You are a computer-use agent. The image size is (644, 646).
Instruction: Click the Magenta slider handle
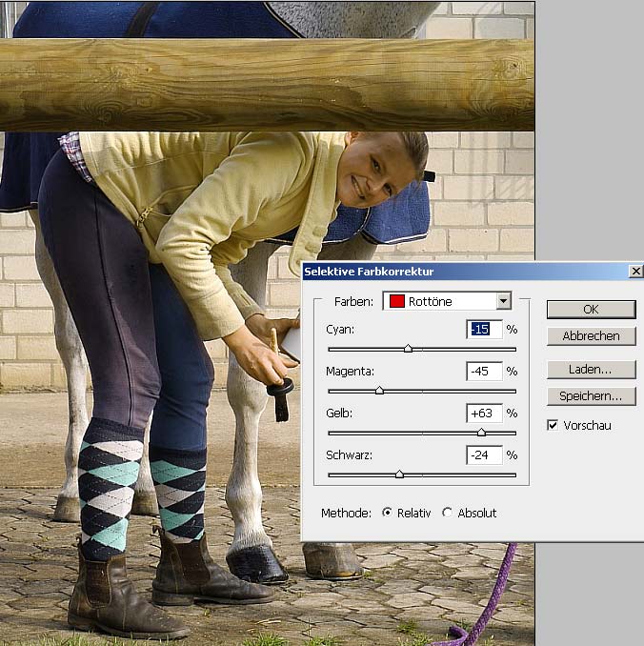(x=379, y=390)
